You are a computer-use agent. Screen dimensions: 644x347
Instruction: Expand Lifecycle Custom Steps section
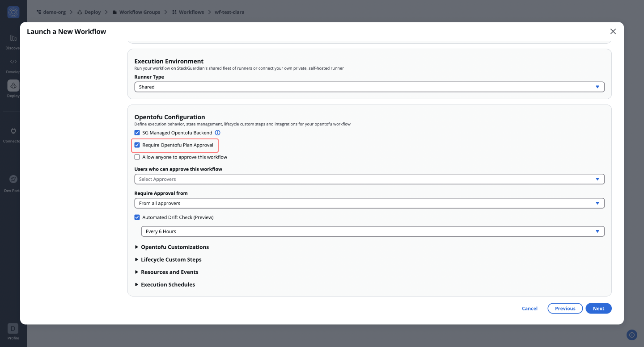[168, 259]
